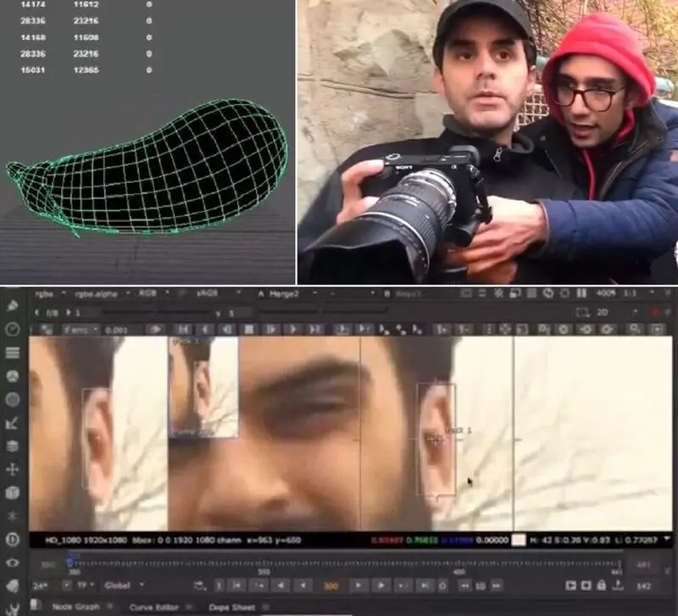Stop tracking with the square button
The width and height of the screenshot is (678, 616).
249,330
